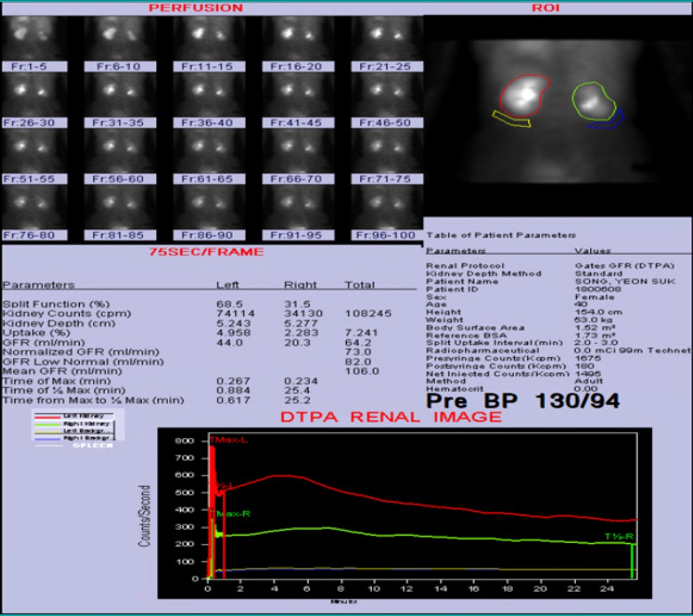Select the Fr:51-55 frame image
The width and height of the screenshot is (693, 616).
[x=35, y=151]
